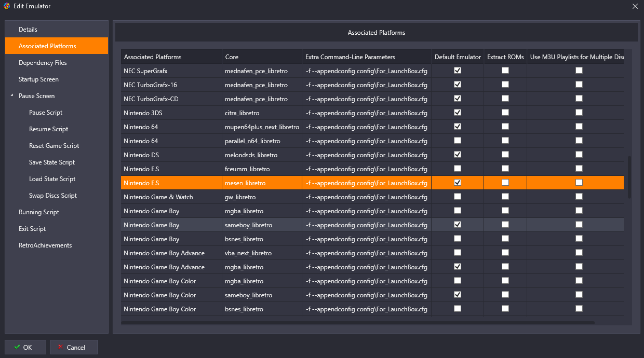
Task: Check Default Emulator for gw_libretro row
Action: pos(457,197)
